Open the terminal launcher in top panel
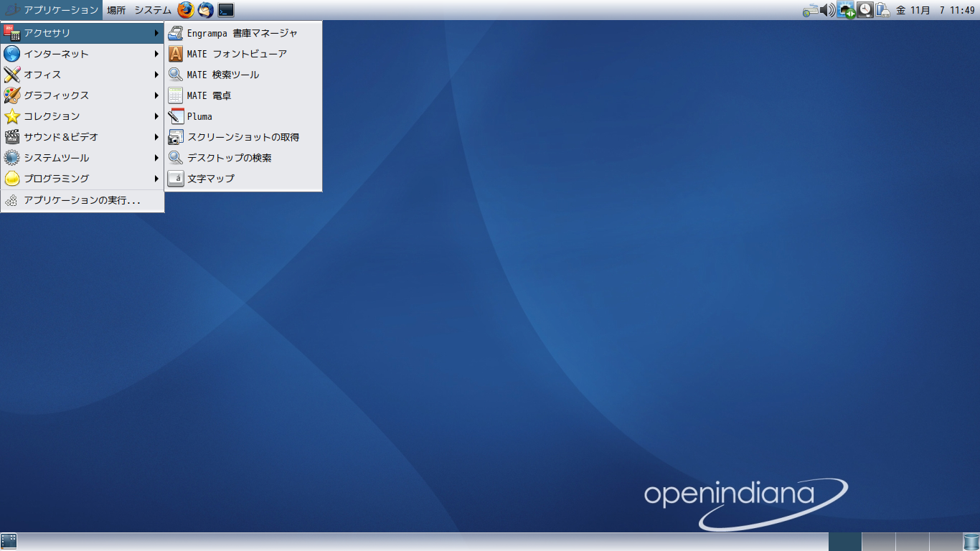980x551 pixels. 226,10
